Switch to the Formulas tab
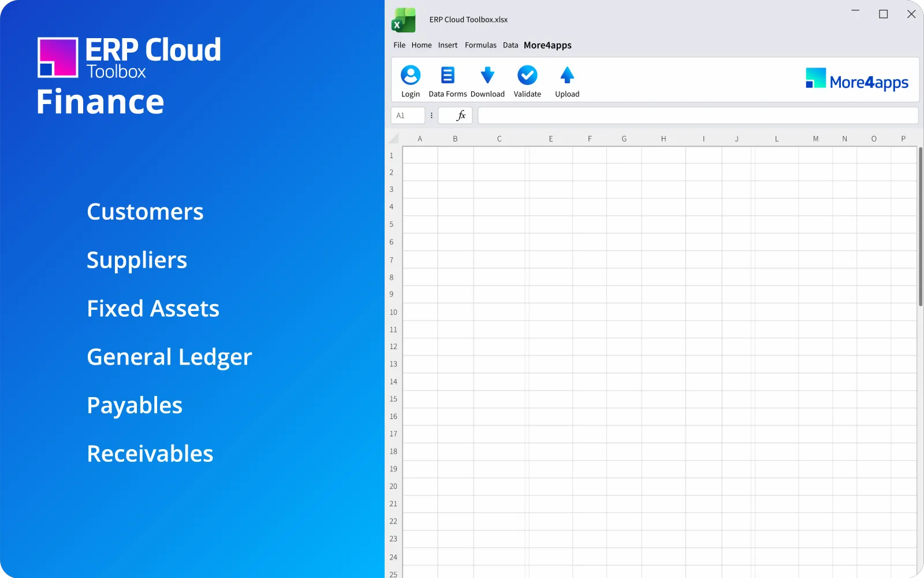 coord(480,45)
